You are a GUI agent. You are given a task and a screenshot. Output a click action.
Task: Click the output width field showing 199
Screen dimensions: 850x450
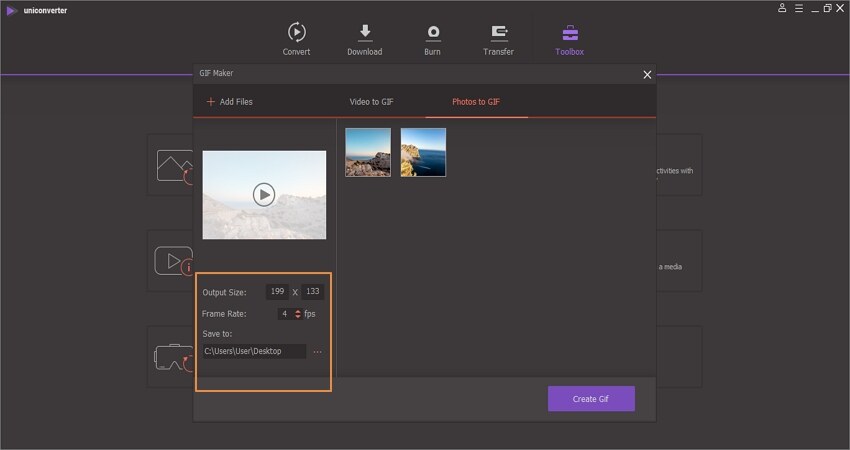[277, 292]
